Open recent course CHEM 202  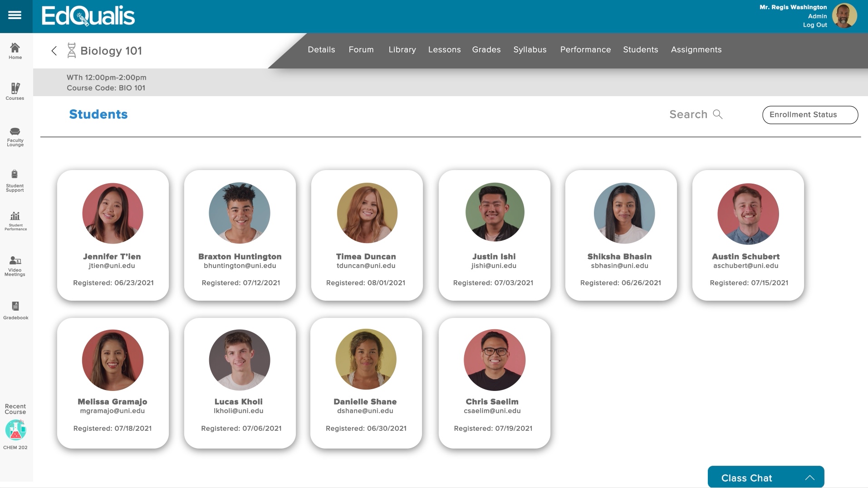(15, 429)
